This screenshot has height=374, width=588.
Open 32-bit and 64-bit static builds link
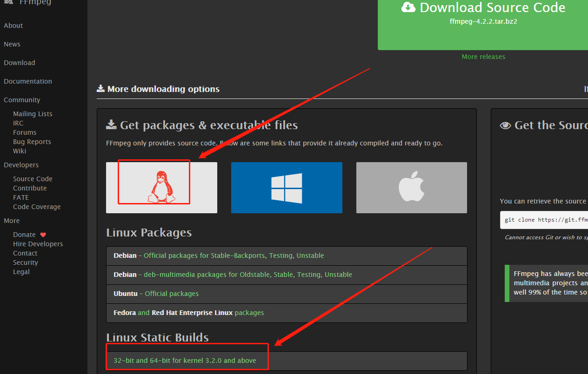[185, 361]
